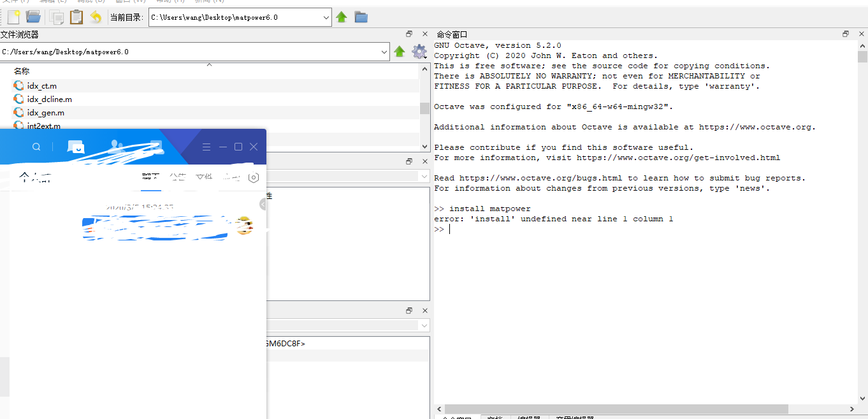
Task: Click the 命令窗口 panel title
Action: [452, 34]
